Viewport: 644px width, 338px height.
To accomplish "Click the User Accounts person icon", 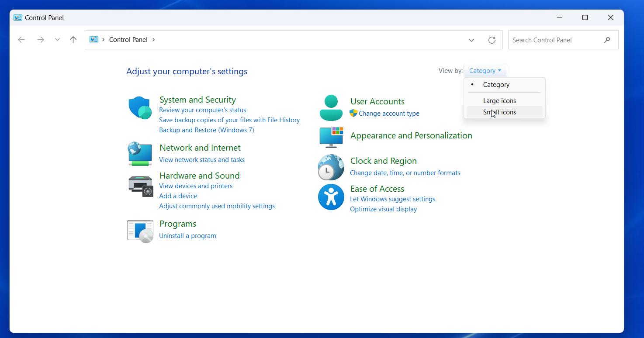I will (x=331, y=108).
